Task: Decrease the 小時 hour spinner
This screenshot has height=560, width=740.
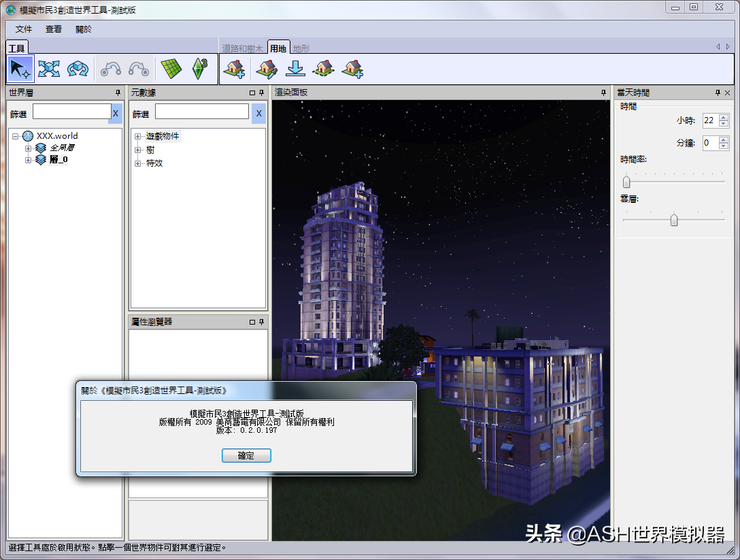Action: tap(724, 124)
